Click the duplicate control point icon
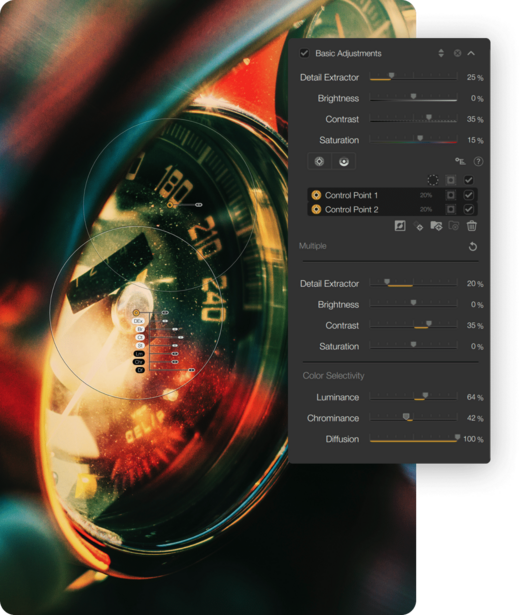The image size is (523, 615). [x=418, y=226]
